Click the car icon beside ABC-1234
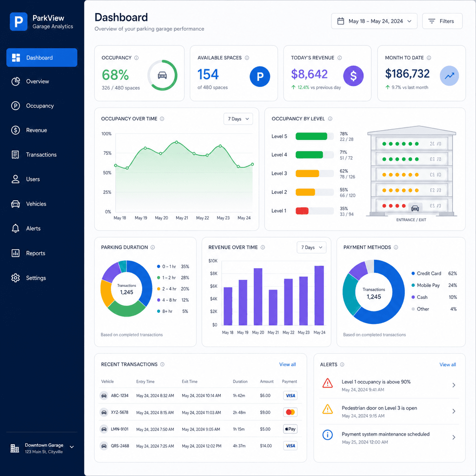This screenshot has height=476, width=476. click(104, 396)
